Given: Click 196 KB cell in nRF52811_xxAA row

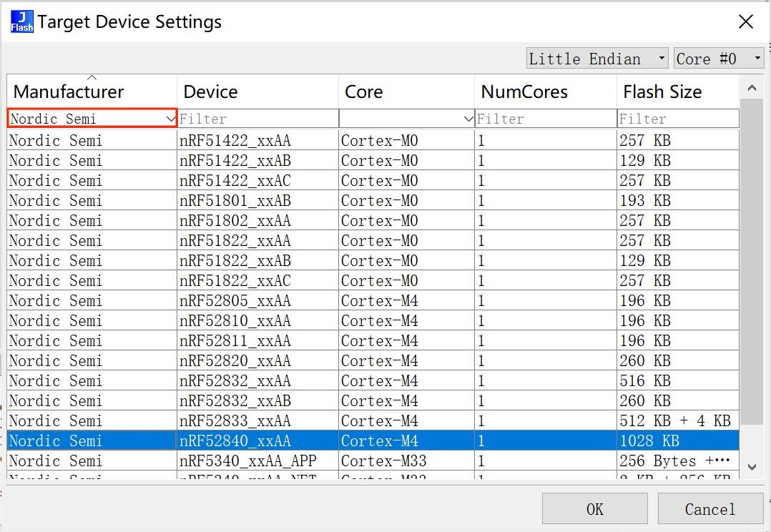Looking at the screenshot, I should click(678, 340).
